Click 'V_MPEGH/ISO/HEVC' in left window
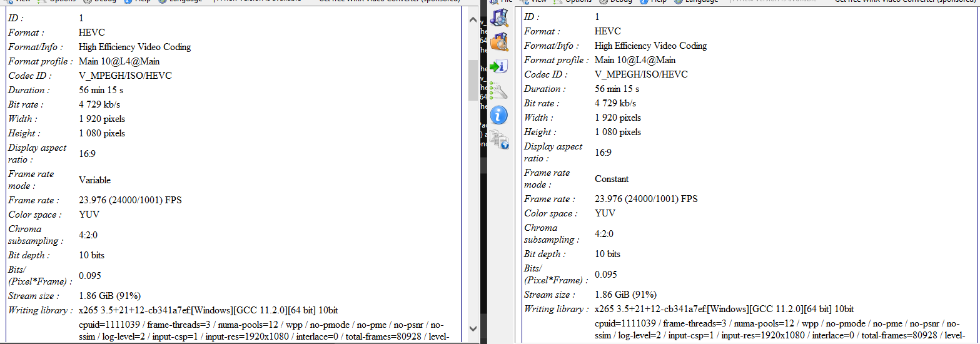980x344 pixels. 125,76
